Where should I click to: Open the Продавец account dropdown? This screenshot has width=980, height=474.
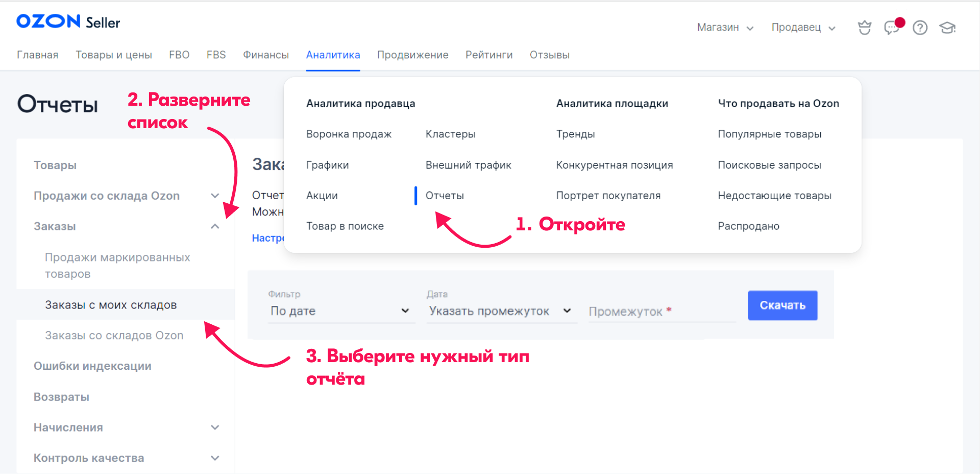click(803, 28)
